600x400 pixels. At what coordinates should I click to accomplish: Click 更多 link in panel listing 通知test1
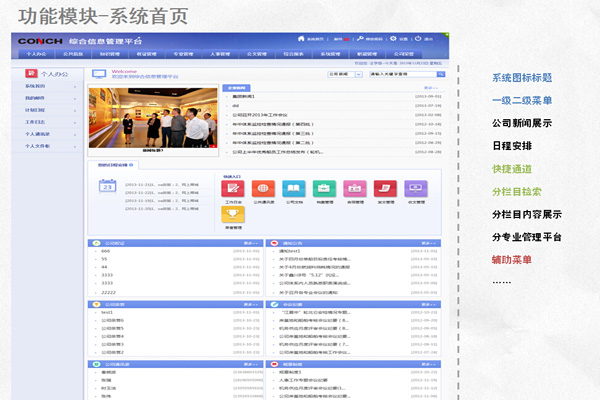tap(429, 243)
